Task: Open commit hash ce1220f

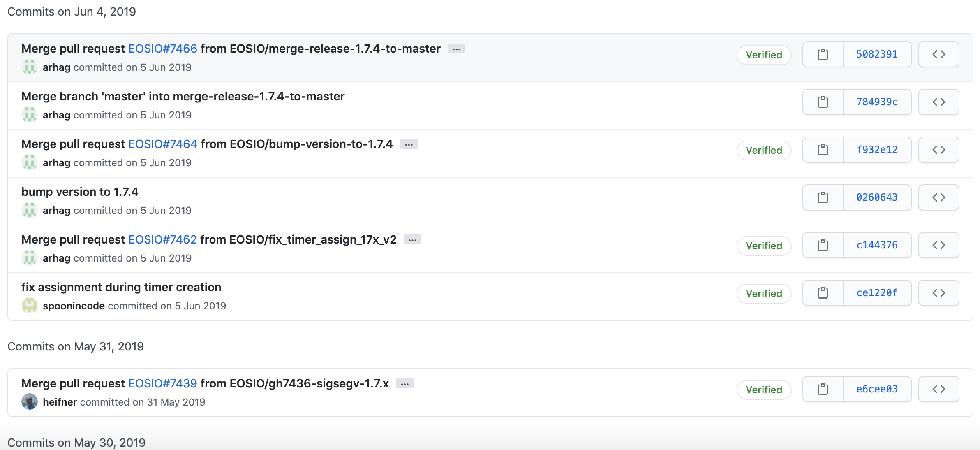Action: (x=877, y=293)
